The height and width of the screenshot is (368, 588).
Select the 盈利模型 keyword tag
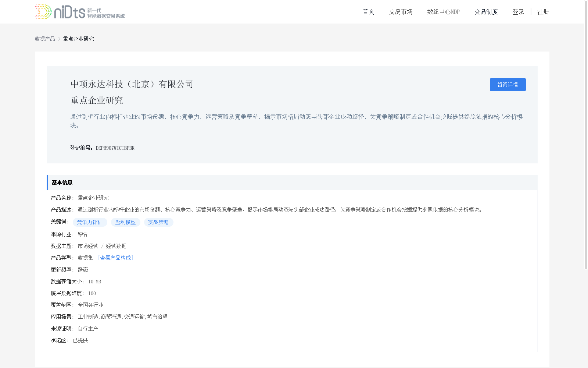(125, 222)
